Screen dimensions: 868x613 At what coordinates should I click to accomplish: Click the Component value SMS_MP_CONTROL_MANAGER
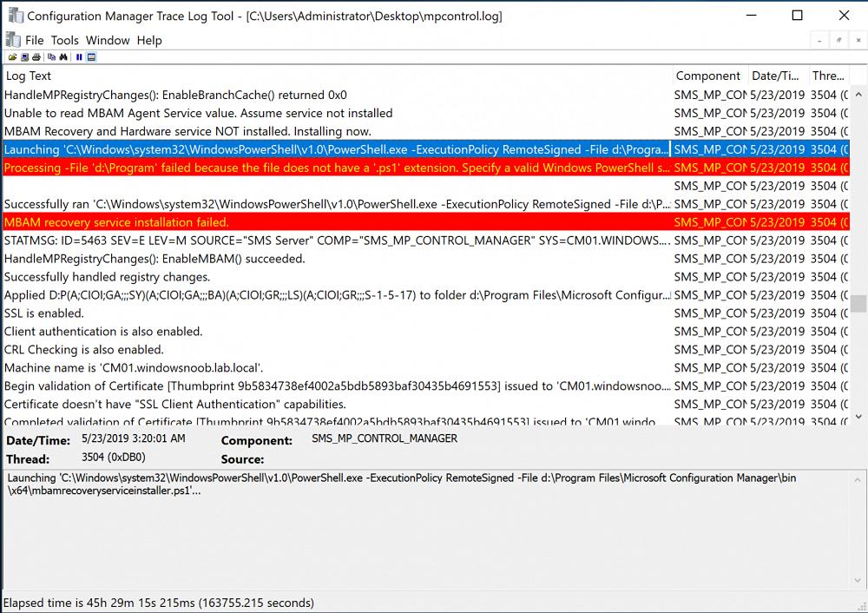(385, 438)
